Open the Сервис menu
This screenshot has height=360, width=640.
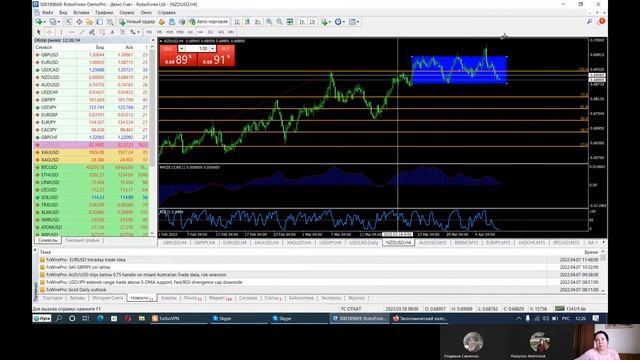(x=127, y=13)
